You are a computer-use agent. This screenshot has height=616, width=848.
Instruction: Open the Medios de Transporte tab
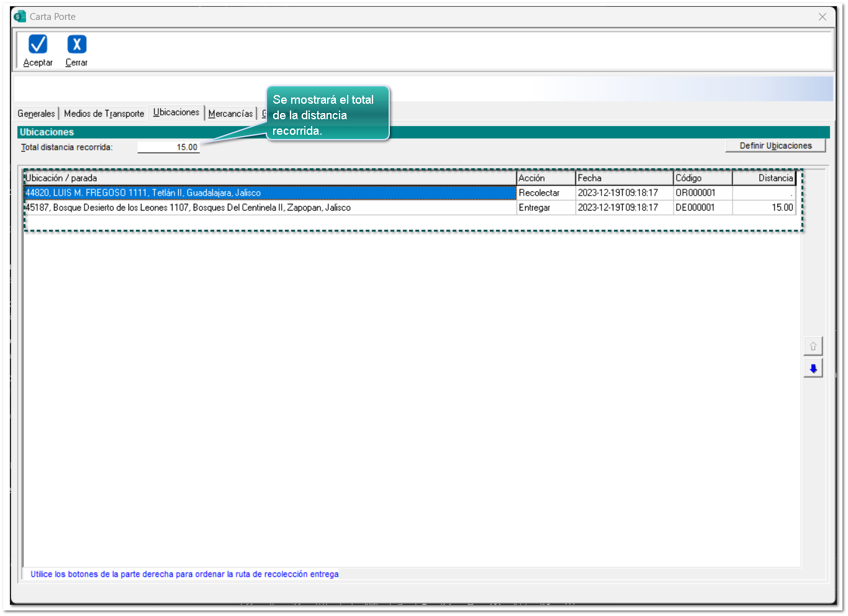coord(104,114)
